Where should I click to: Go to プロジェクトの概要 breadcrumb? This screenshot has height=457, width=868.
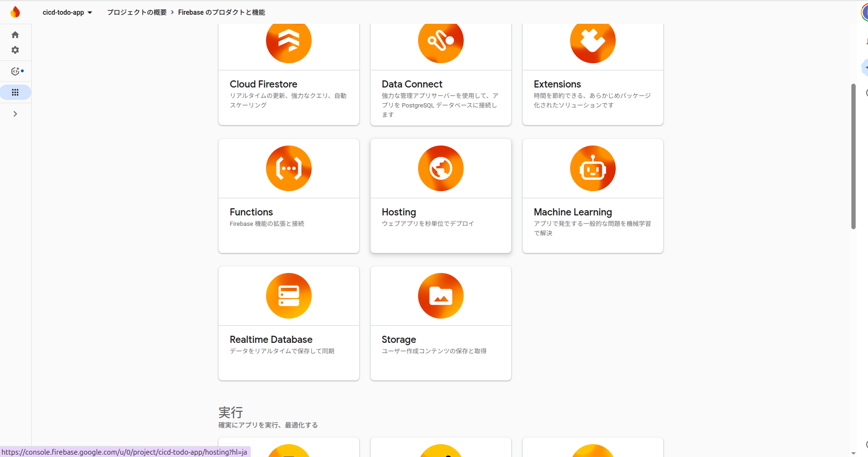[x=137, y=12]
